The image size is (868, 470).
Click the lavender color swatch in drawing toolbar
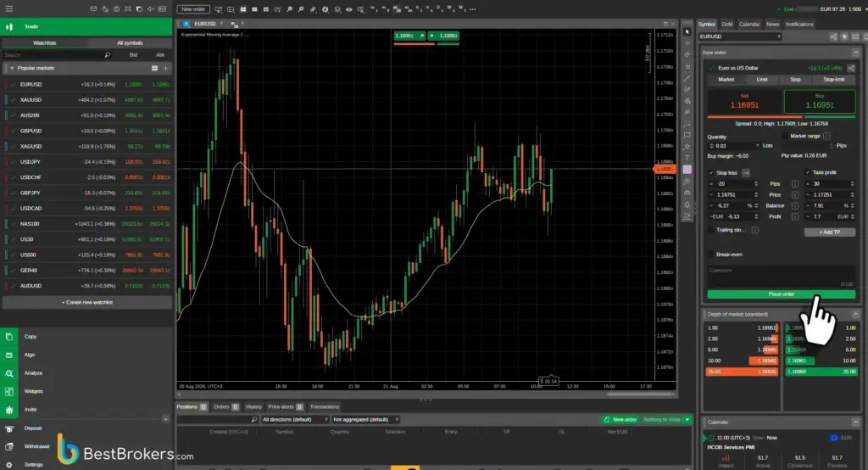coord(687,170)
